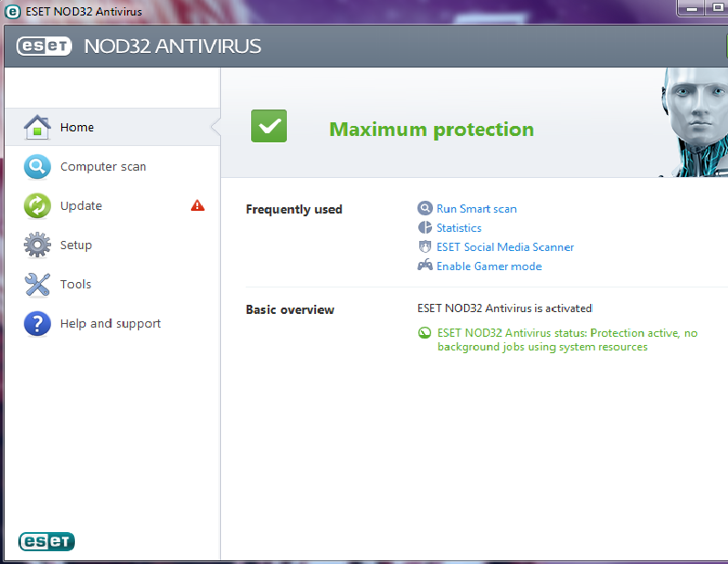Select Setup in the sidebar

76,245
